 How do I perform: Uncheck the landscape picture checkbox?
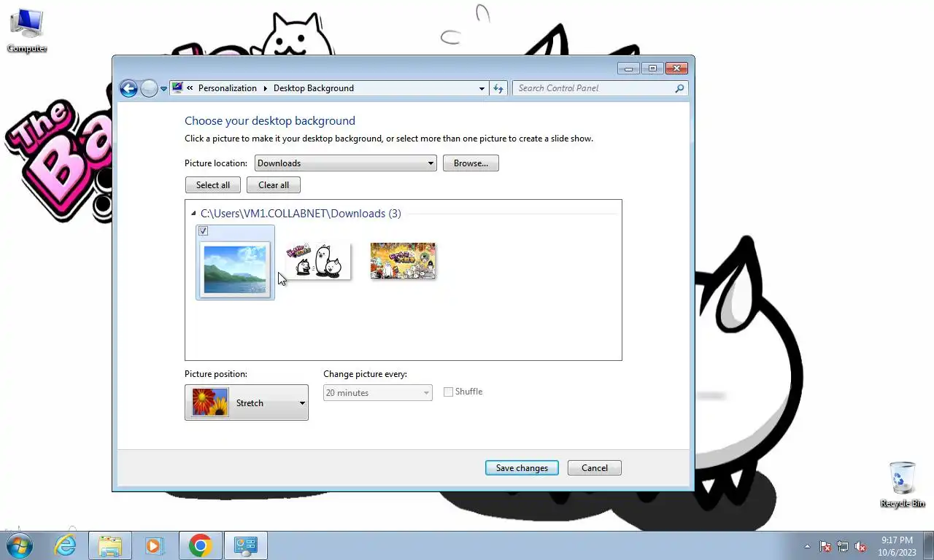(204, 231)
